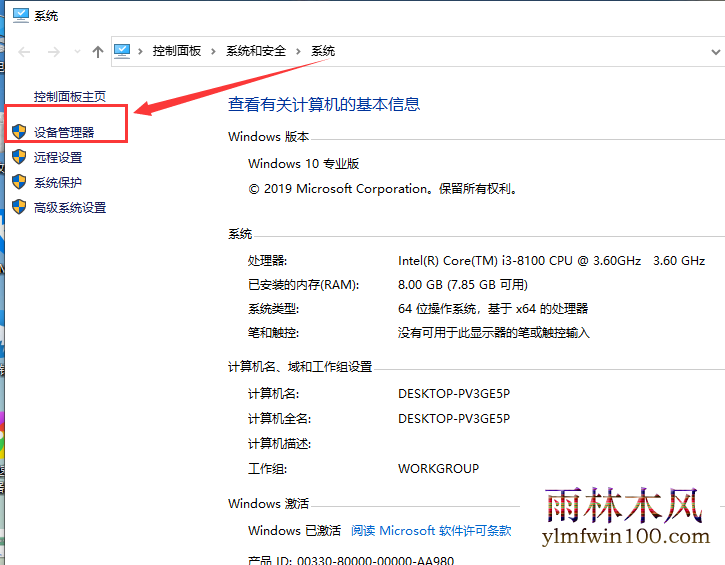Click computer name value next to 计算机名
Screen dimensions: 725x565
pyautogui.click(x=454, y=393)
